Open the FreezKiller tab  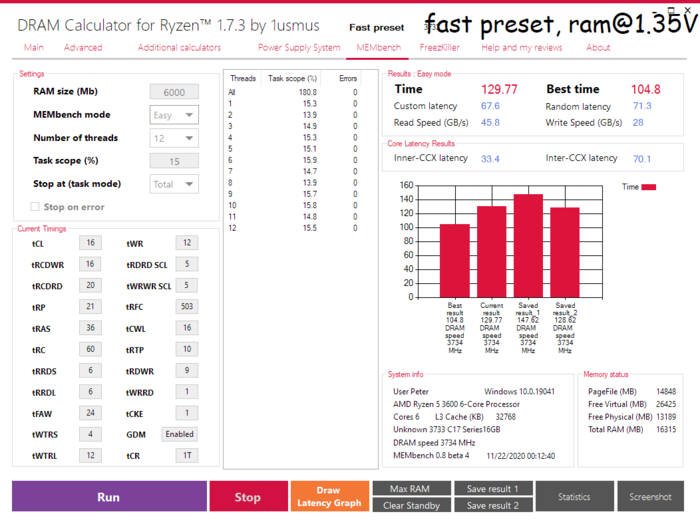[439, 47]
